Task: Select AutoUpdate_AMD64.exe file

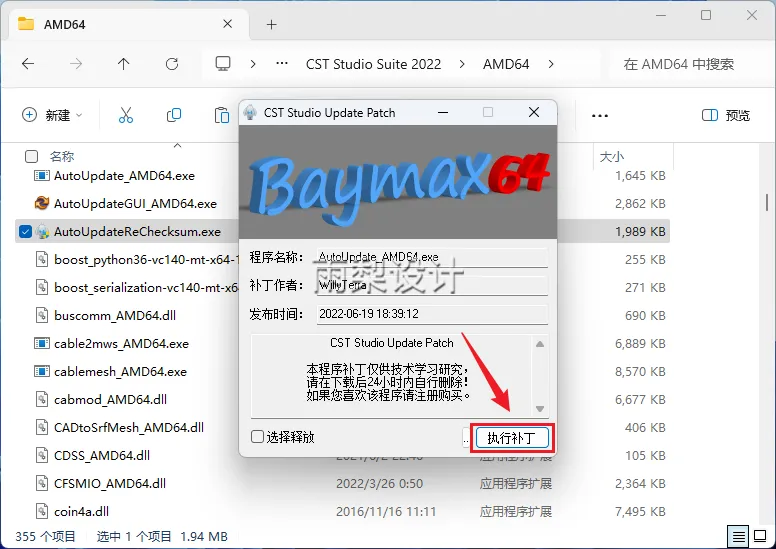Action: [x=124, y=176]
